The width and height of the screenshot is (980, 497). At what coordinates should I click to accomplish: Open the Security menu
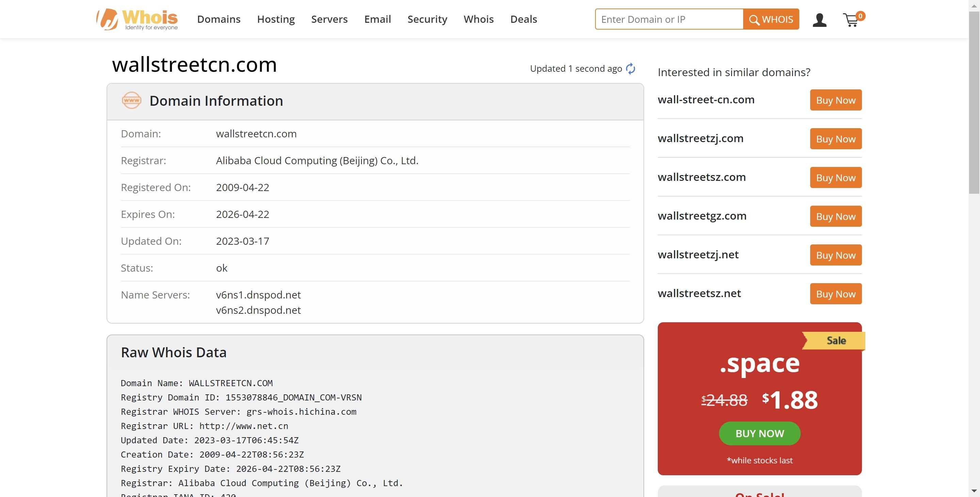coord(427,19)
